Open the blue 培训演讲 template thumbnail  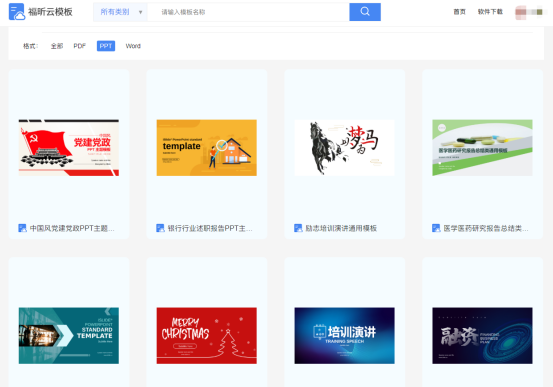click(x=345, y=335)
